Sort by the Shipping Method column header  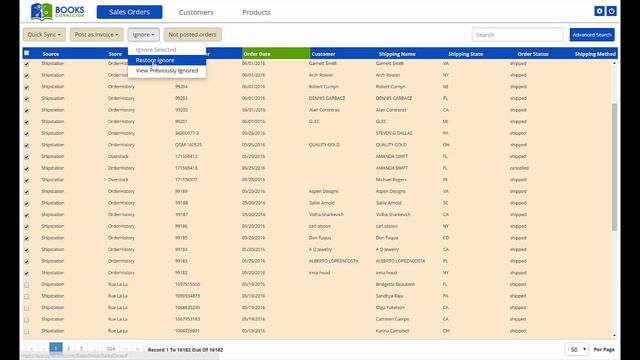595,54
